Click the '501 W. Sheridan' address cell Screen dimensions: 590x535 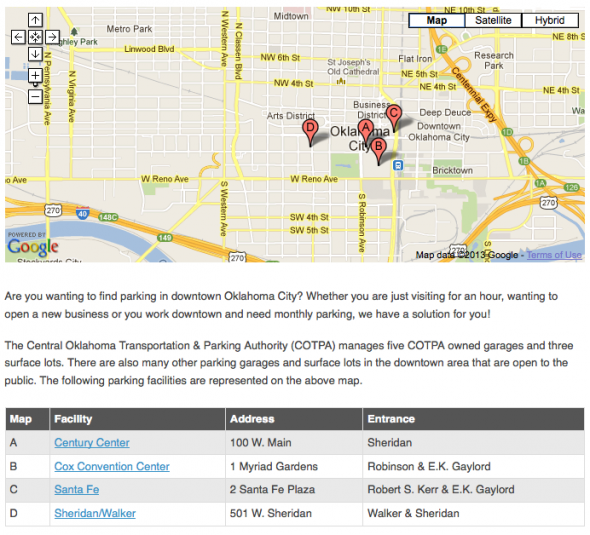tap(294, 513)
